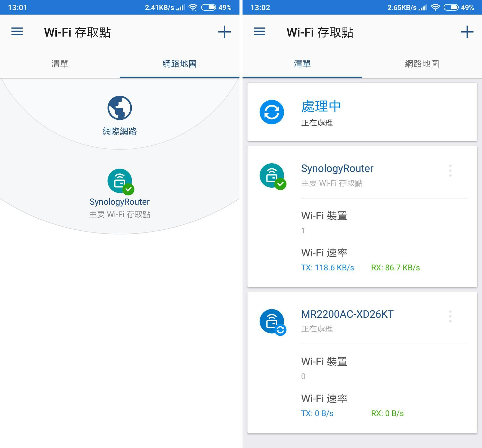Tap MR2200AC-XD26KT router icon
This screenshot has height=448, width=482.
pyautogui.click(x=272, y=321)
